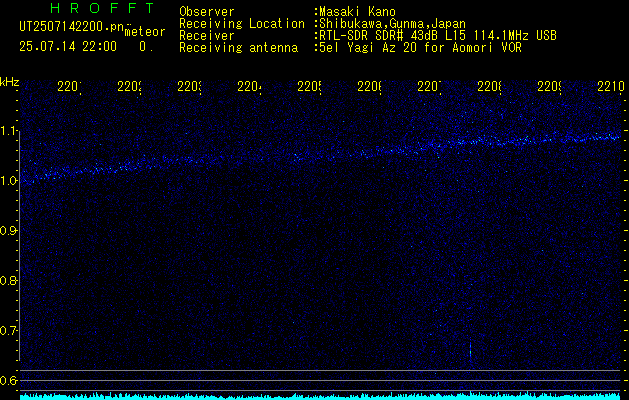Click the 2204 time marker
Viewport: 629px width, 400px height.
pyautogui.click(x=250, y=86)
